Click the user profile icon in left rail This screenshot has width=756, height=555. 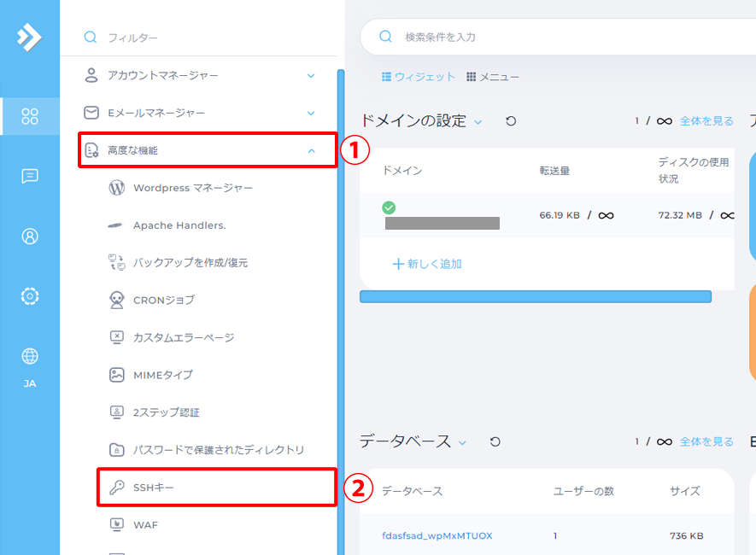click(30, 237)
